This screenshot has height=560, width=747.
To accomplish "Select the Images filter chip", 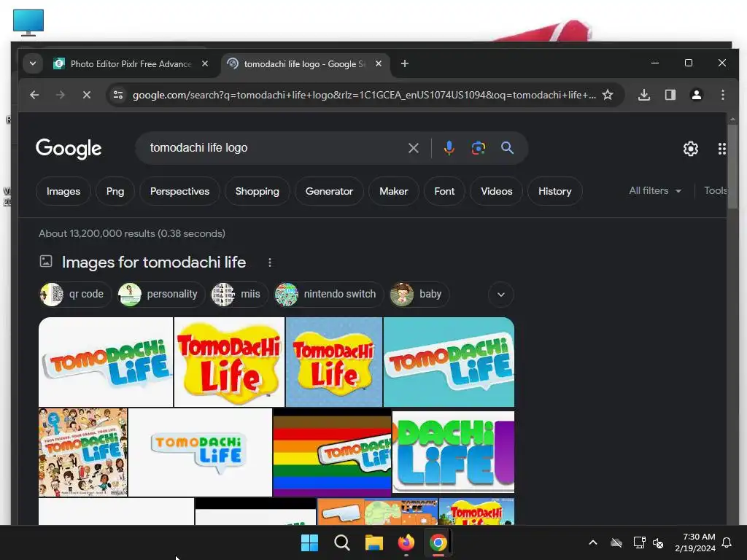I will (63, 191).
